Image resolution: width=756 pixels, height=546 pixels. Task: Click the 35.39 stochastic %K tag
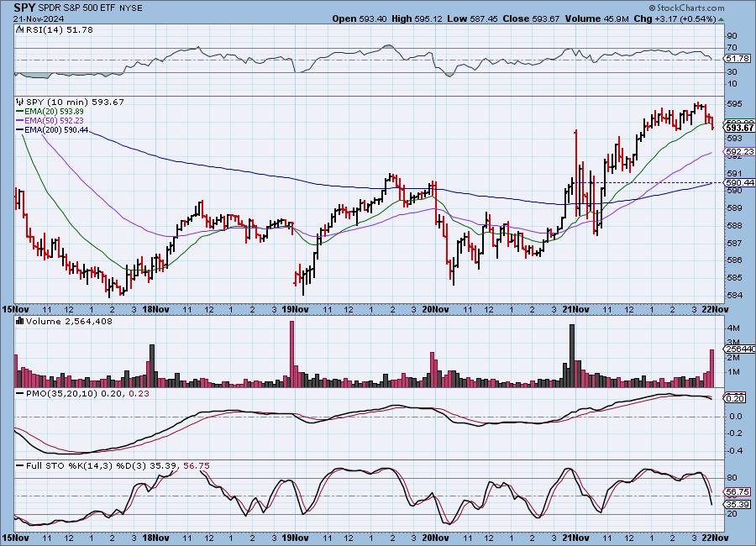pyautogui.click(x=738, y=505)
